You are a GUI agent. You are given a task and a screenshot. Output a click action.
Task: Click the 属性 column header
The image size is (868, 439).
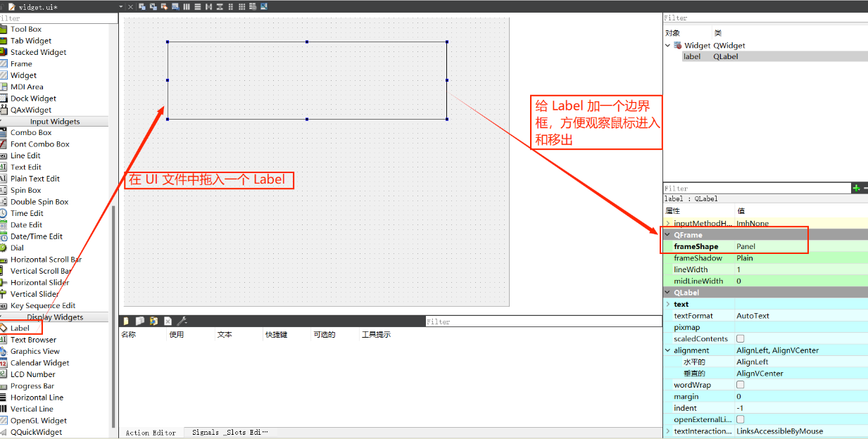click(x=673, y=211)
